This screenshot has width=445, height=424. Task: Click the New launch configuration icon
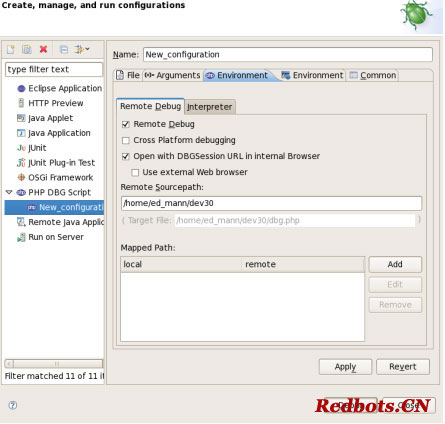pyautogui.click(x=11, y=49)
